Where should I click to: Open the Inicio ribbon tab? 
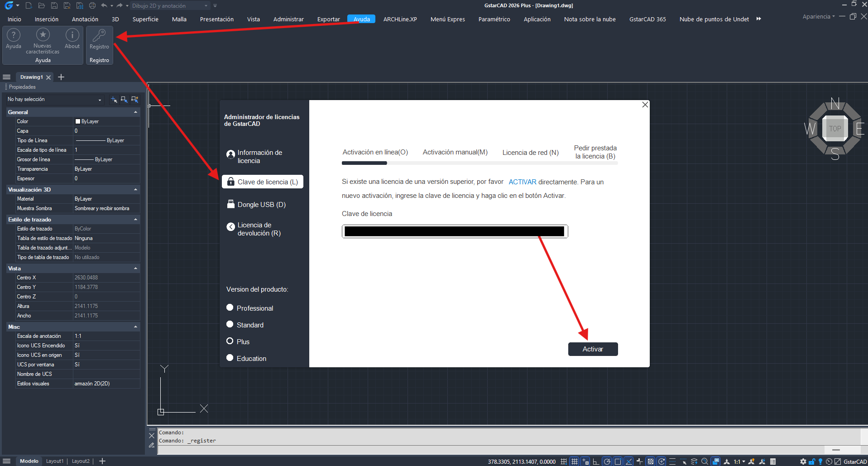[x=14, y=19]
